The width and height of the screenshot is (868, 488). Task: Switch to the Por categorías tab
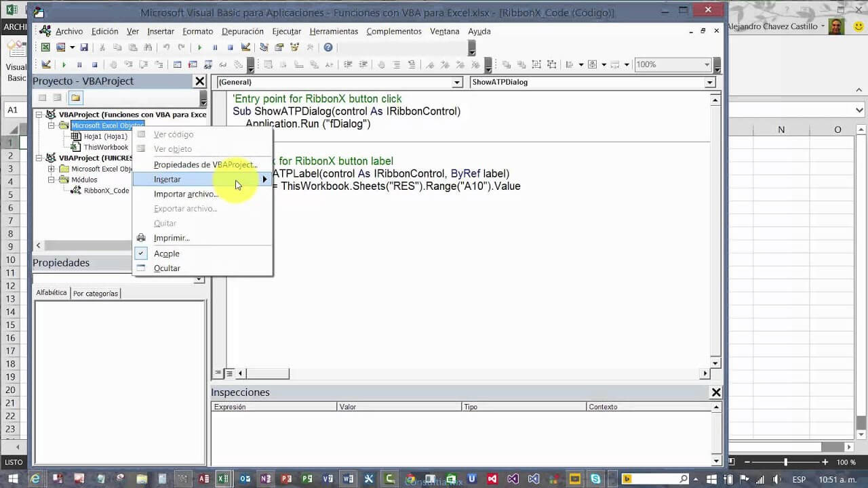[x=96, y=293]
